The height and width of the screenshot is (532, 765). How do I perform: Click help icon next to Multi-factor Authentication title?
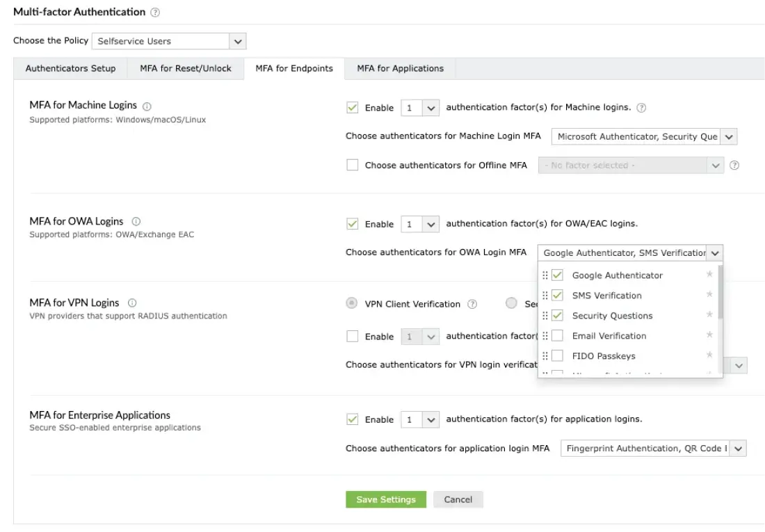pos(155,13)
